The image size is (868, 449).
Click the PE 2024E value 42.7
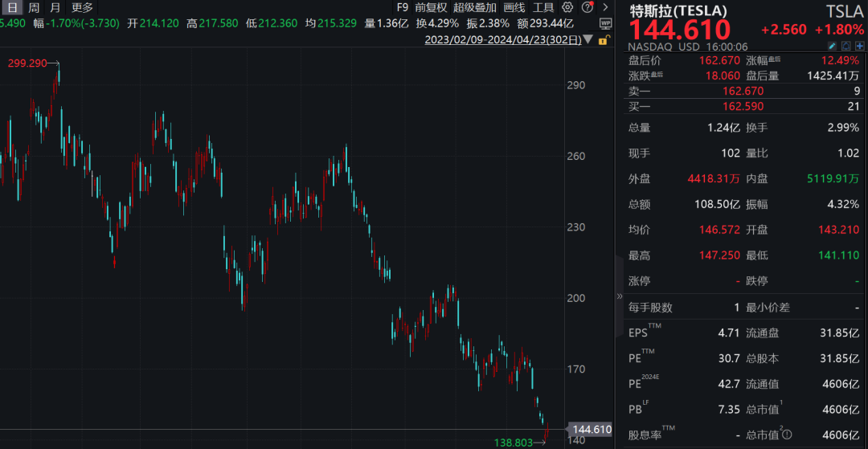coord(730,384)
